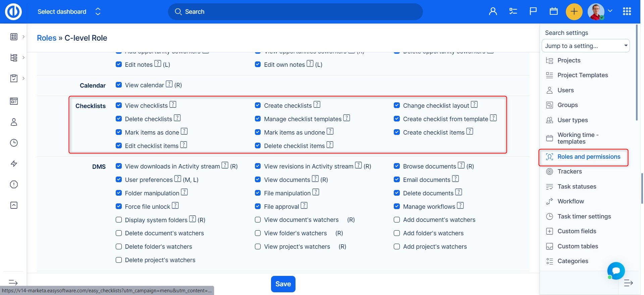Click the Easy Software logo icon

pyautogui.click(x=13, y=12)
